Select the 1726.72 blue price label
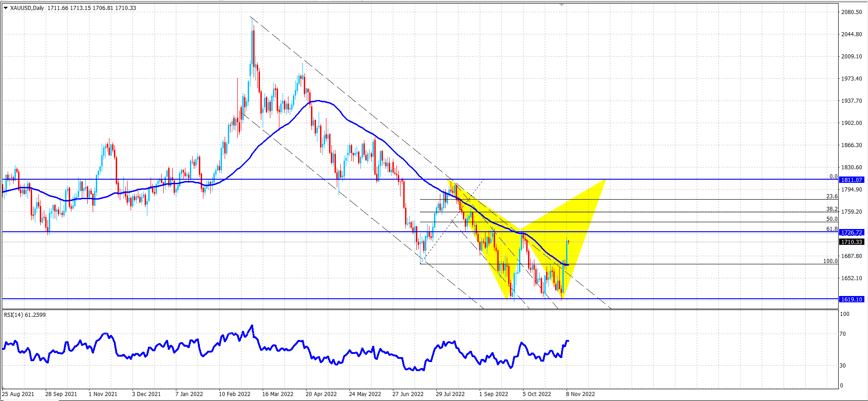Image resolution: width=868 pixels, height=401 pixels. 852,232
